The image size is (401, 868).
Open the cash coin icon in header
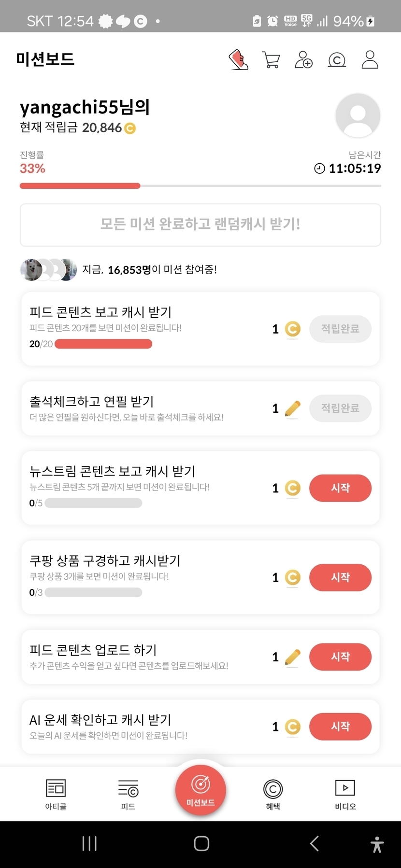pyautogui.click(x=337, y=60)
